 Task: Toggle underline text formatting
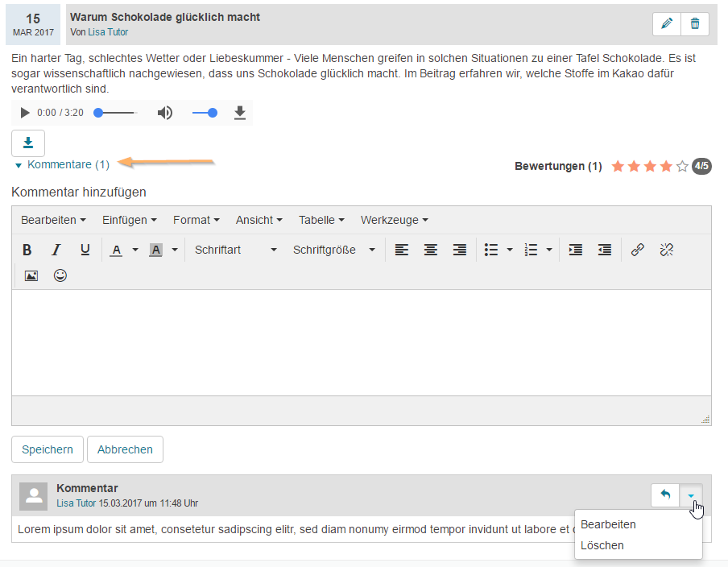point(85,250)
